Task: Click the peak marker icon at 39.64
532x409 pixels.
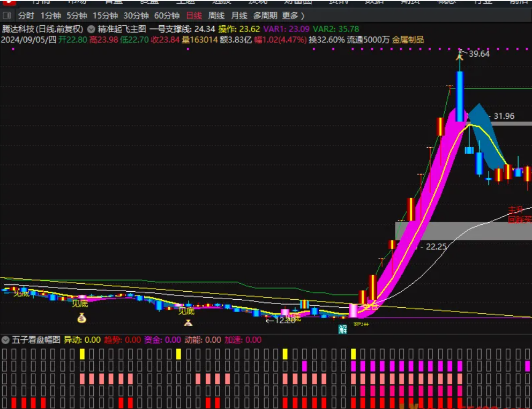Action: [459, 53]
